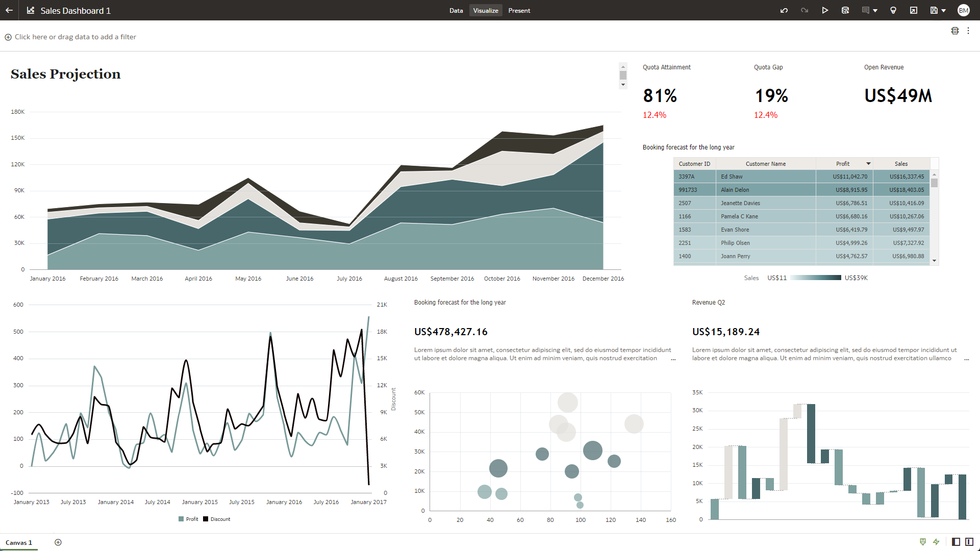Undo the last action
The width and height of the screenshot is (980, 551).
784,10
